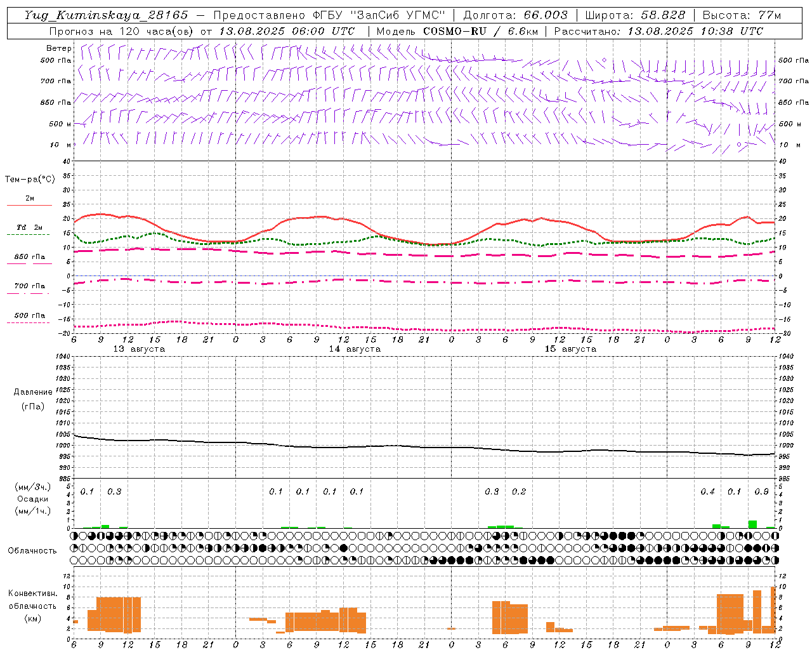Screen dimensions: 812x650
Task: Click the Давление pressure panel label
Action: 32,392
